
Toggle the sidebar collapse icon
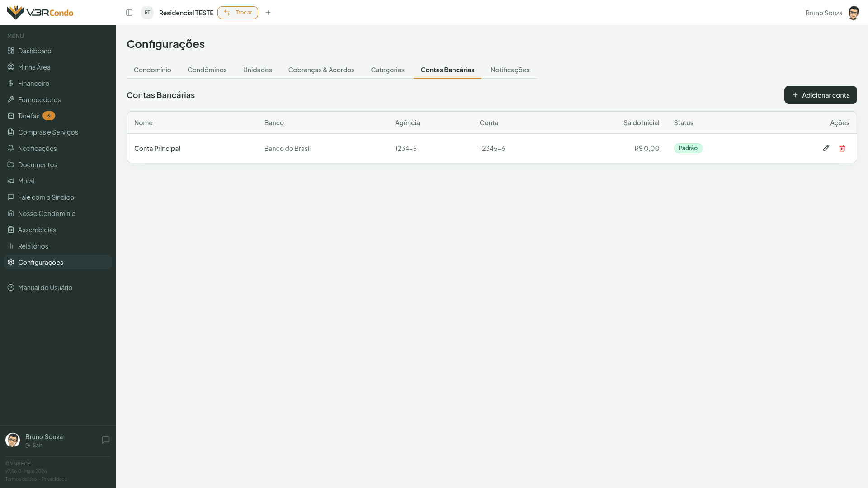[129, 13]
